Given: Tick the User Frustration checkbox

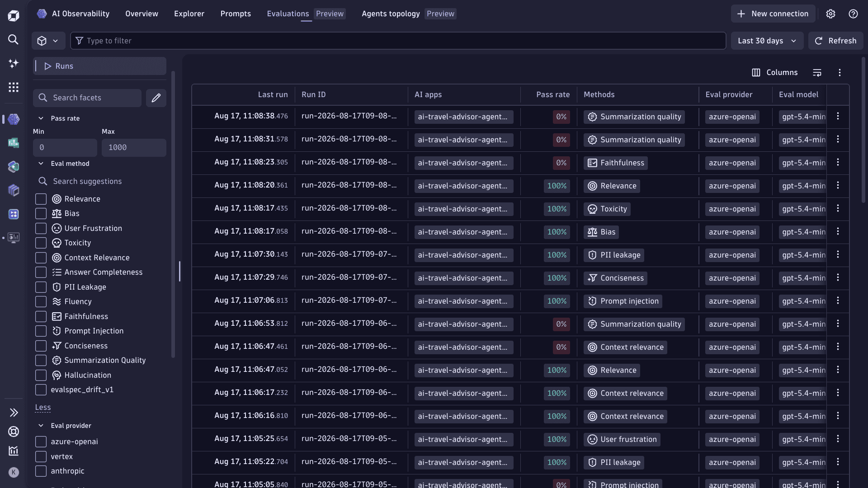Looking at the screenshot, I should pos(41,228).
